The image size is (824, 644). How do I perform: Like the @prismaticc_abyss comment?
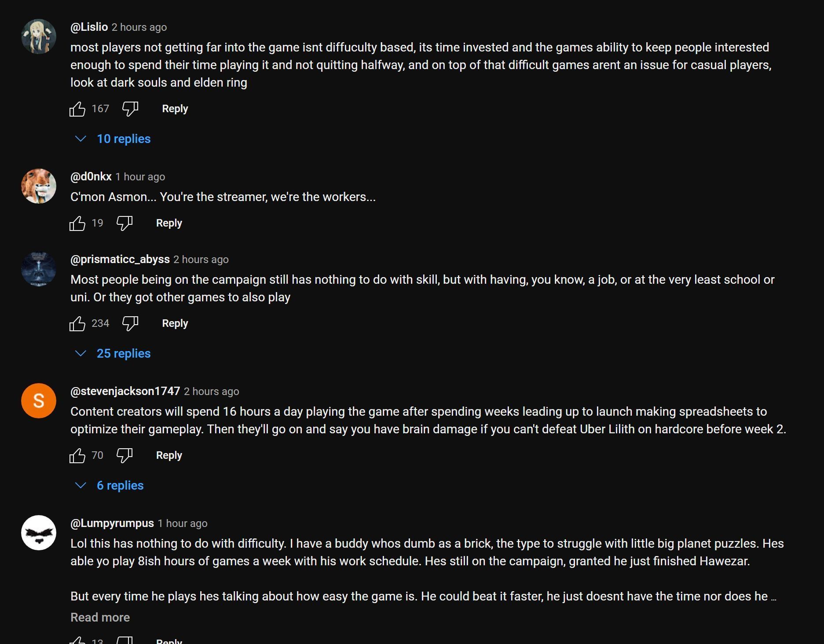point(77,323)
